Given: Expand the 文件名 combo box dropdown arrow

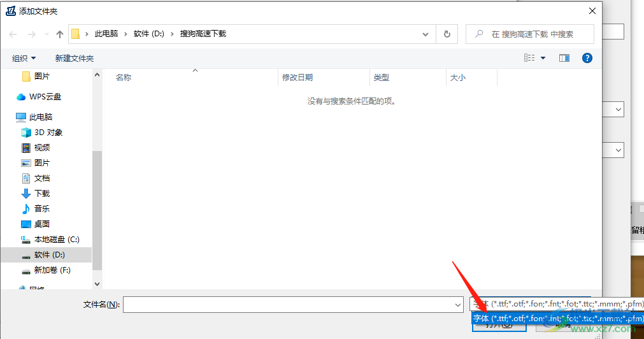Looking at the screenshot, I should (457, 305).
